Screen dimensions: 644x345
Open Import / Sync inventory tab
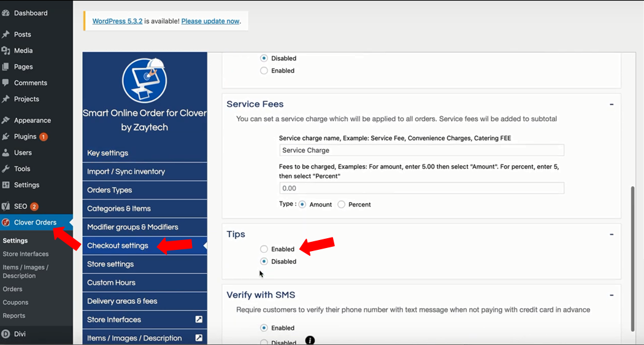tap(145, 171)
